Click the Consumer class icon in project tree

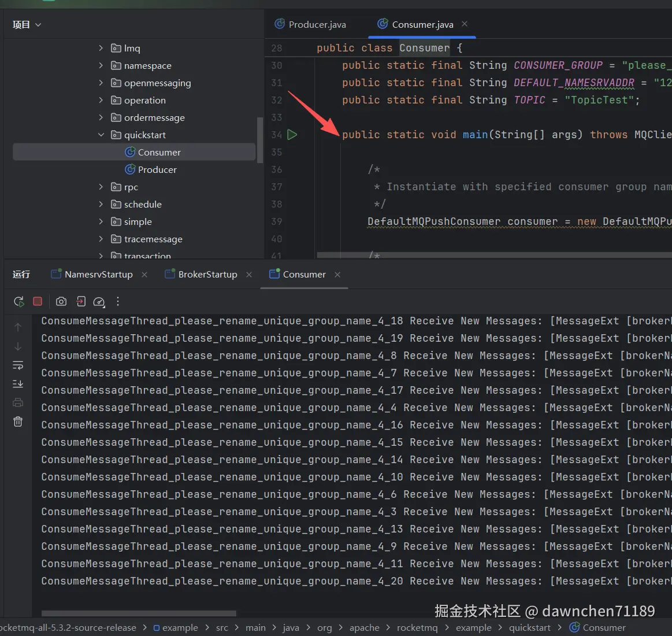click(130, 152)
